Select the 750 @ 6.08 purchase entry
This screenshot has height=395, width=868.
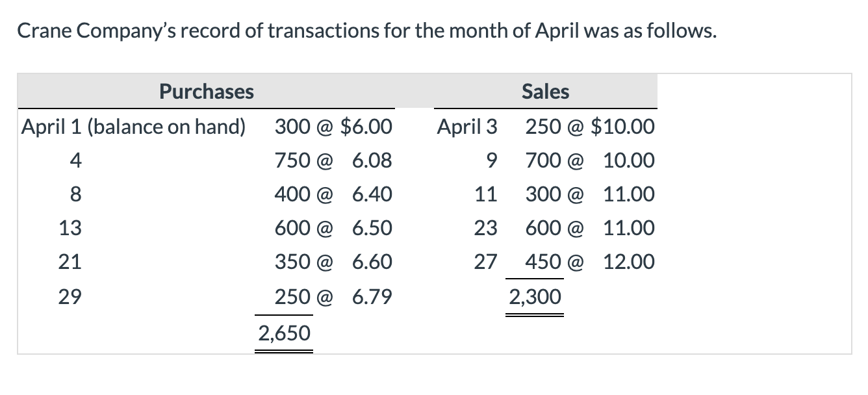333,160
